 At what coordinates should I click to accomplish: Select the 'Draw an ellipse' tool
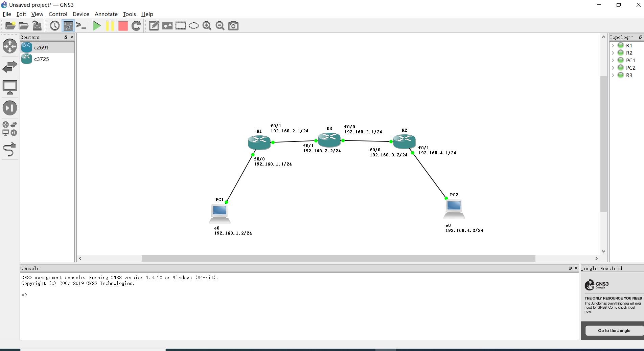point(193,25)
